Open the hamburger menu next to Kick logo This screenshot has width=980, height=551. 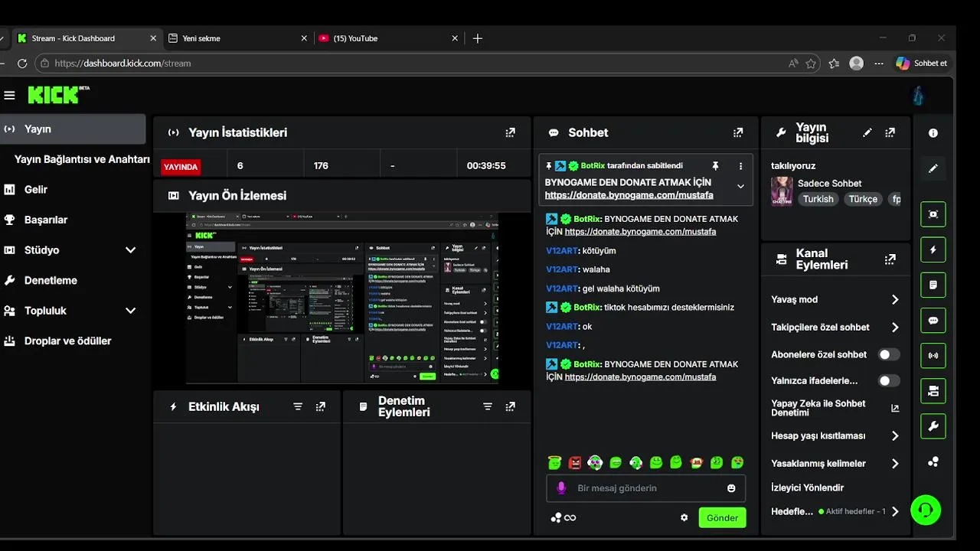point(9,95)
